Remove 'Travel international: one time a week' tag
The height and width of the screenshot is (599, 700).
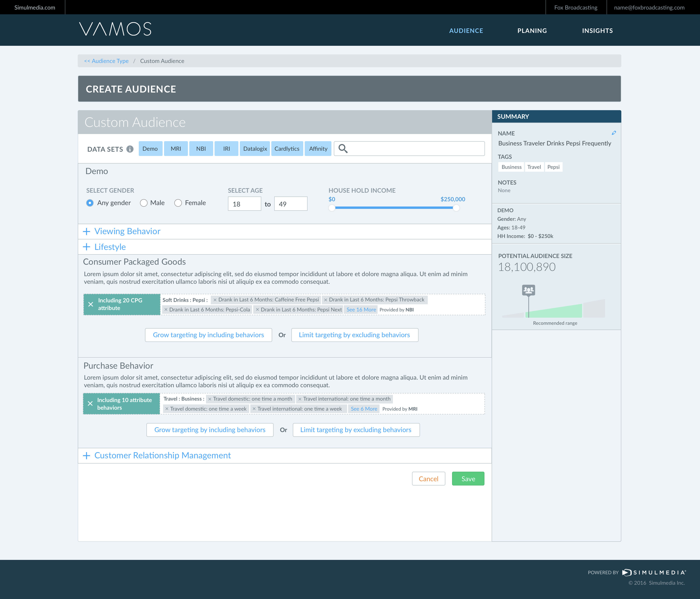(x=254, y=409)
